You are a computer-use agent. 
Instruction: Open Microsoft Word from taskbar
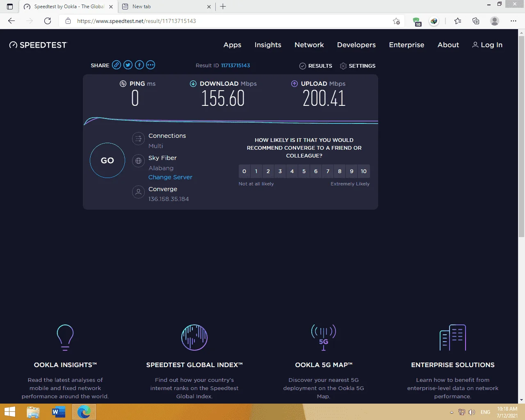59,412
